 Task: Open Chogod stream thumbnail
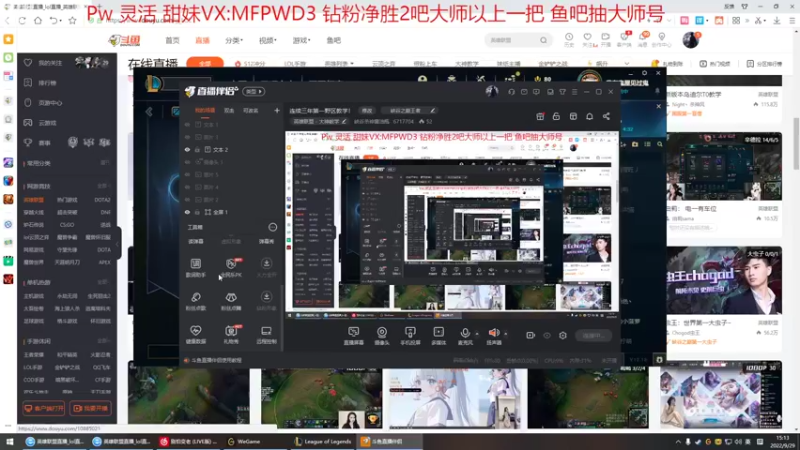click(723, 280)
